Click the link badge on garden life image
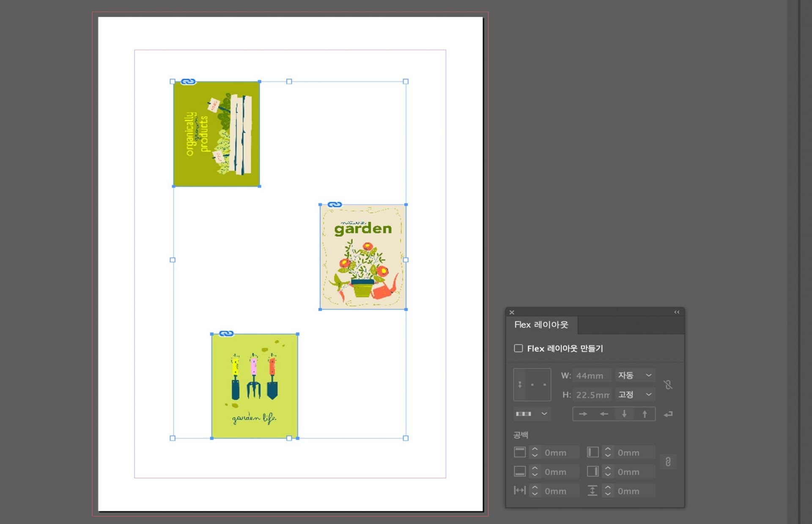Viewport: 812px width, 524px height. click(226, 334)
